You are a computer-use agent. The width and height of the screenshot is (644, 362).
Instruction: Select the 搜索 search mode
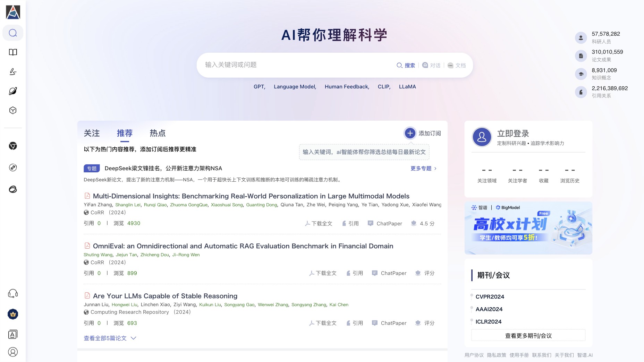(406, 65)
